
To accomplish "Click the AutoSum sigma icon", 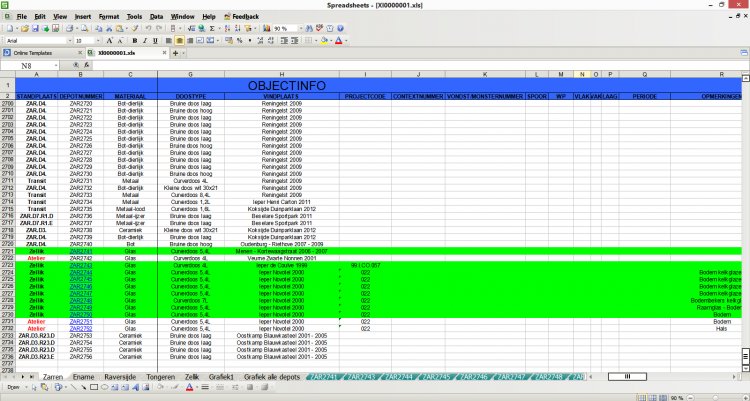I will pos(212,28).
